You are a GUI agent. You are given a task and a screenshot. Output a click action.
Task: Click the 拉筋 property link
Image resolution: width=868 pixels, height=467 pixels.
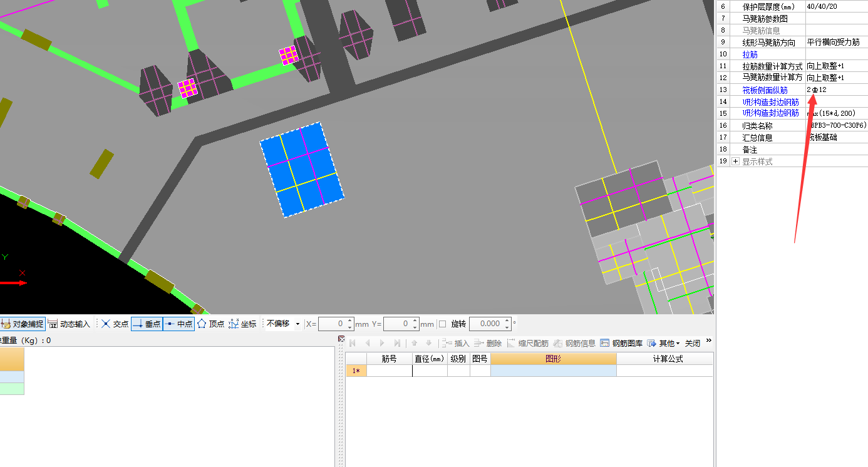(x=750, y=54)
